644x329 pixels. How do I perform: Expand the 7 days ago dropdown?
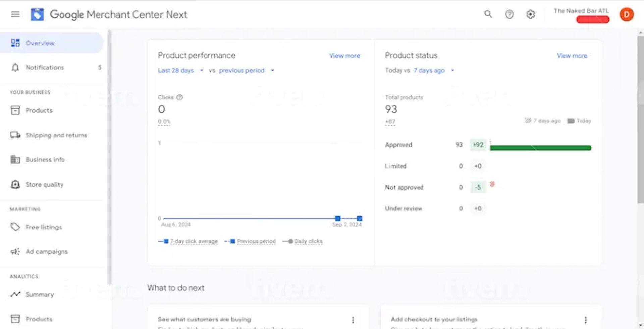pyautogui.click(x=433, y=70)
